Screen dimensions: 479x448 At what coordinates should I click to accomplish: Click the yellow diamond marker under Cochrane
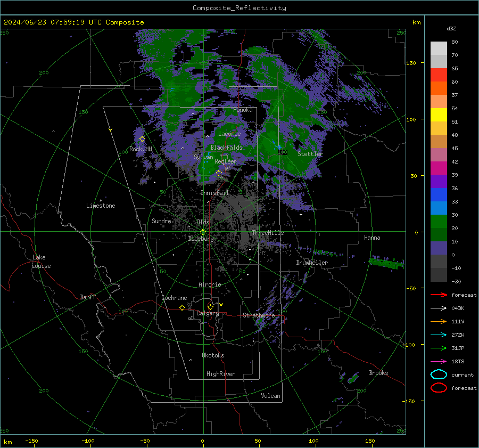(182, 307)
